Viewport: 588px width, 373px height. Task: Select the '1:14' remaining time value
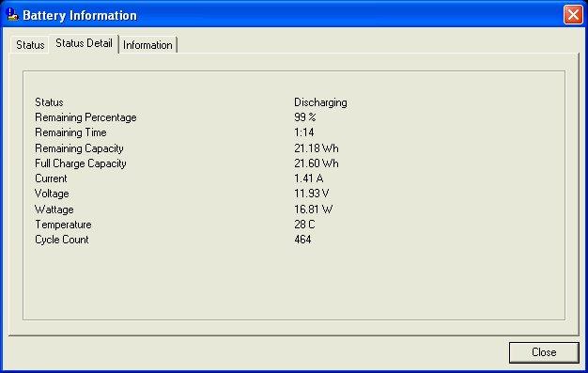[304, 132]
